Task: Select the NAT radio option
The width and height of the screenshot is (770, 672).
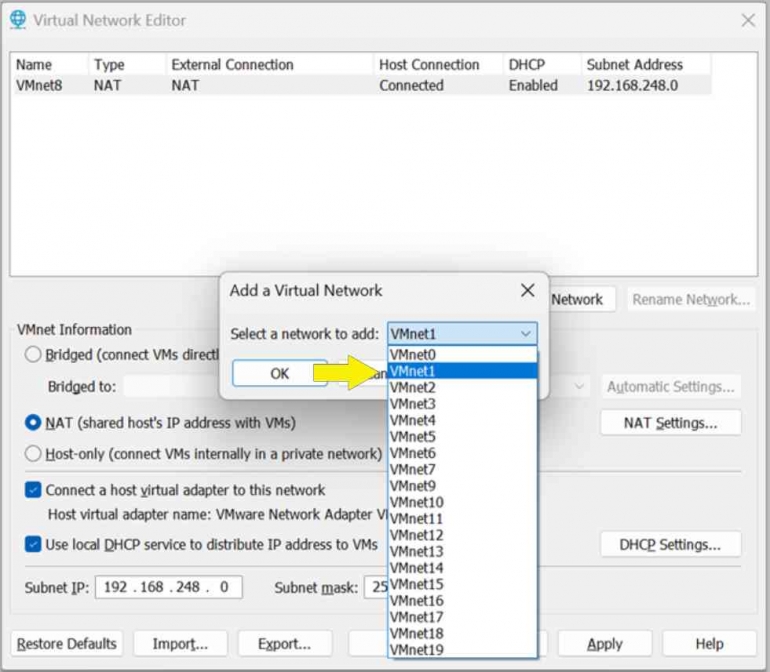Action: click(34, 423)
